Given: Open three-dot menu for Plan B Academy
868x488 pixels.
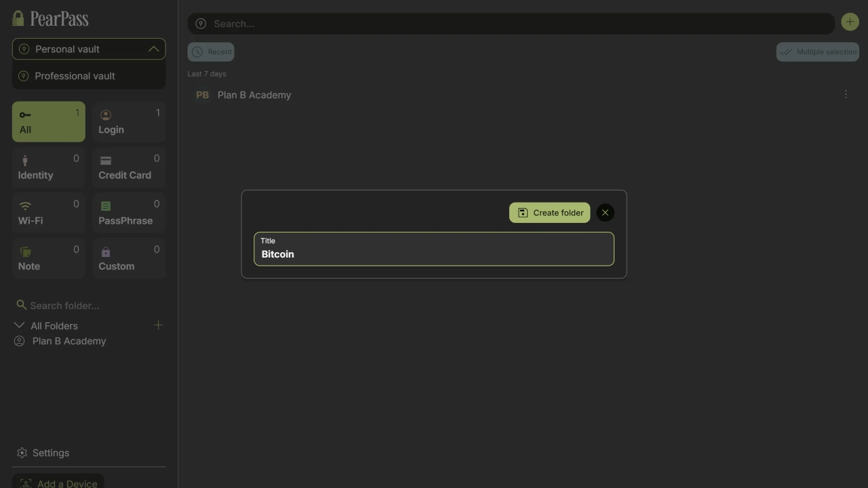Looking at the screenshot, I should click(846, 95).
